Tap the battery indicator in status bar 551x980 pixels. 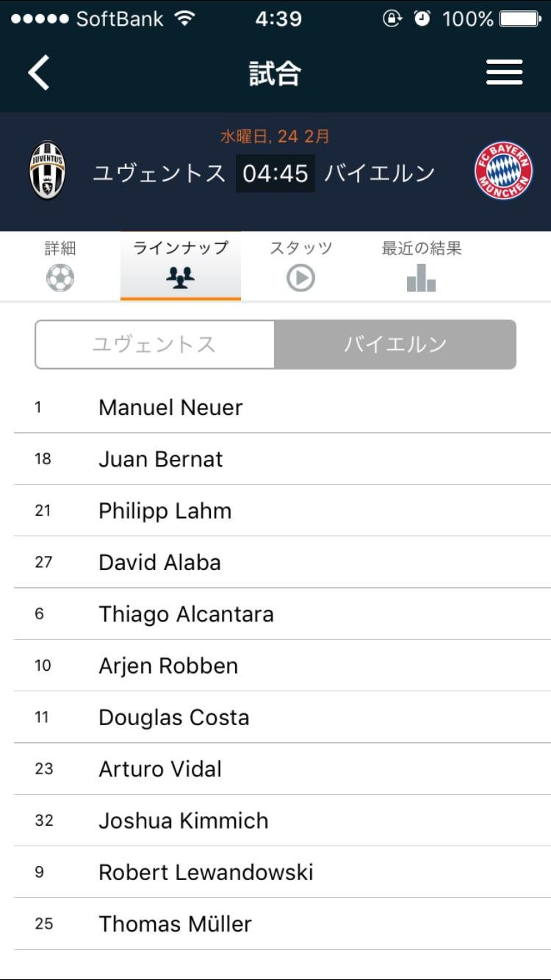tap(519, 19)
